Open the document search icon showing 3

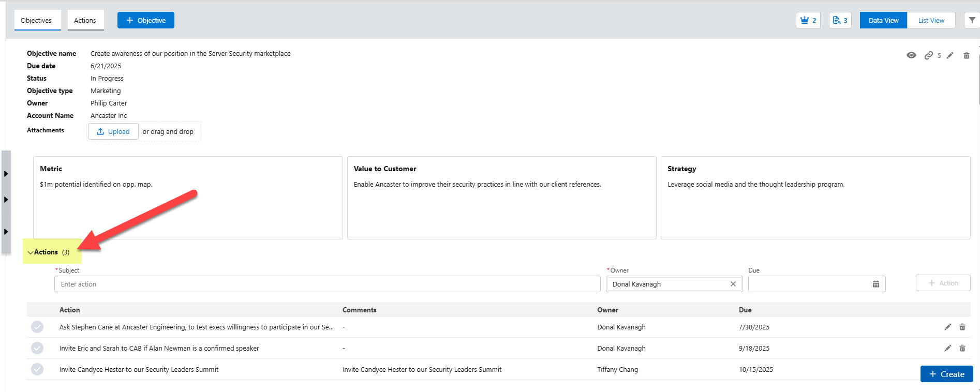pos(839,20)
